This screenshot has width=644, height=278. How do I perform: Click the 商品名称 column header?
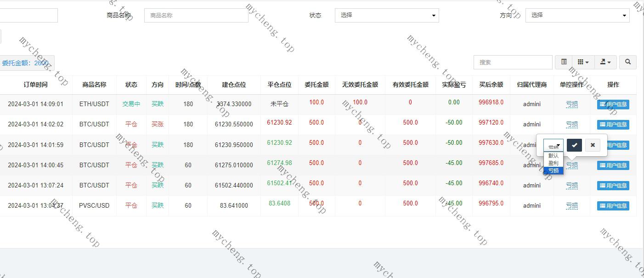click(x=94, y=85)
